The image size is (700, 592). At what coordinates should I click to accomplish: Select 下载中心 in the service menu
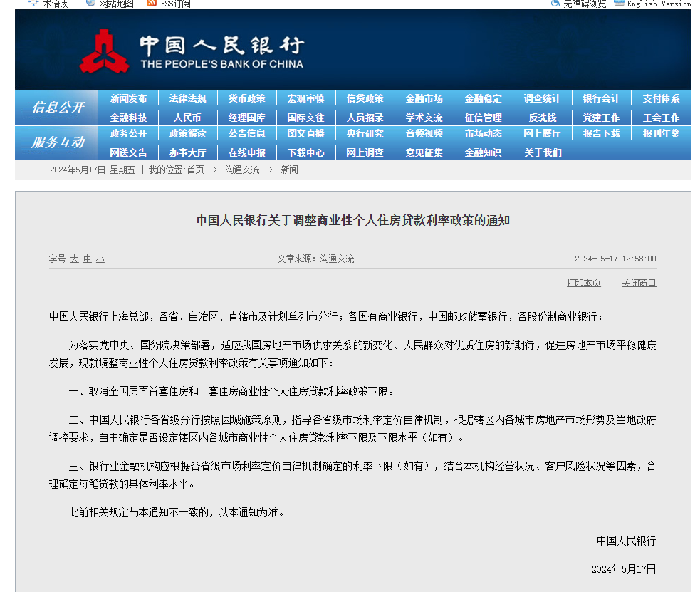click(x=306, y=152)
